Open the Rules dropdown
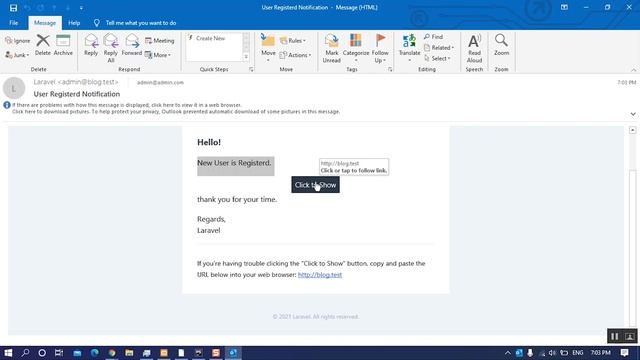This screenshot has width=640, height=360. (293, 40)
